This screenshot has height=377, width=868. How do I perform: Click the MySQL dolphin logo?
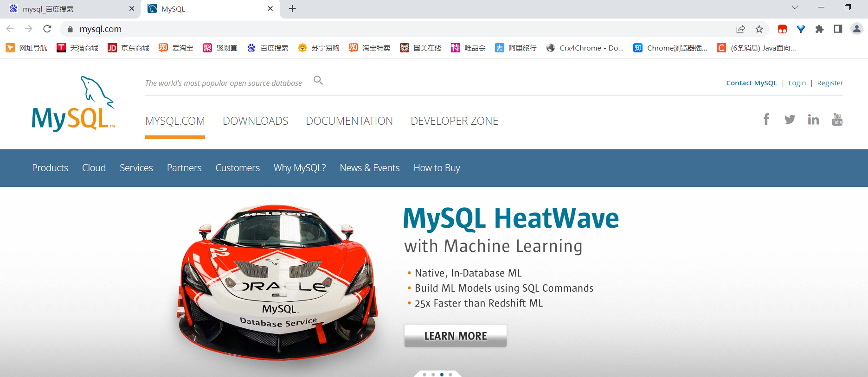[73, 104]
